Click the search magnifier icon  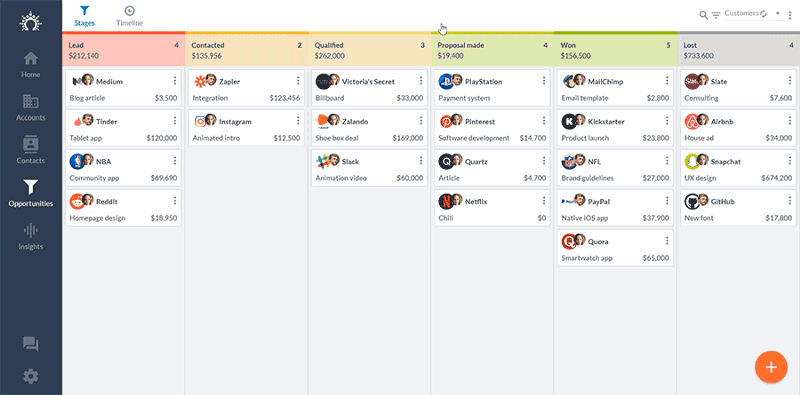(704, 15)
